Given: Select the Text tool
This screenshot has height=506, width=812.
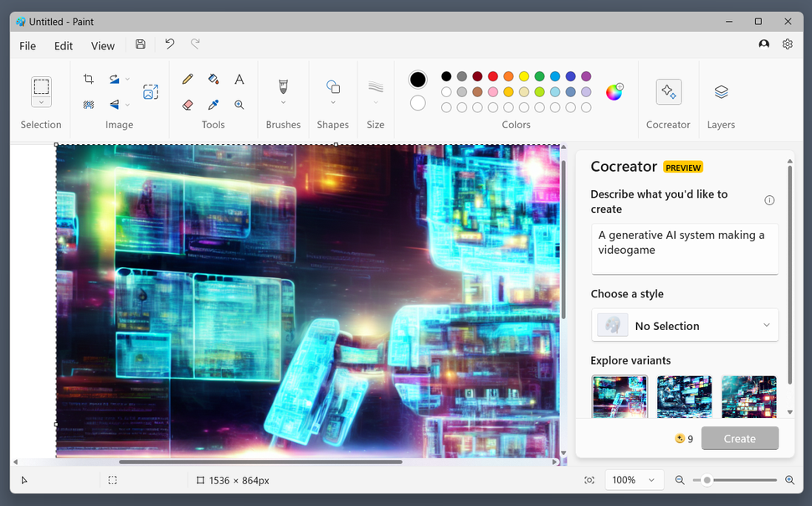Looking at the screenshot, I should tap(239, 79).
